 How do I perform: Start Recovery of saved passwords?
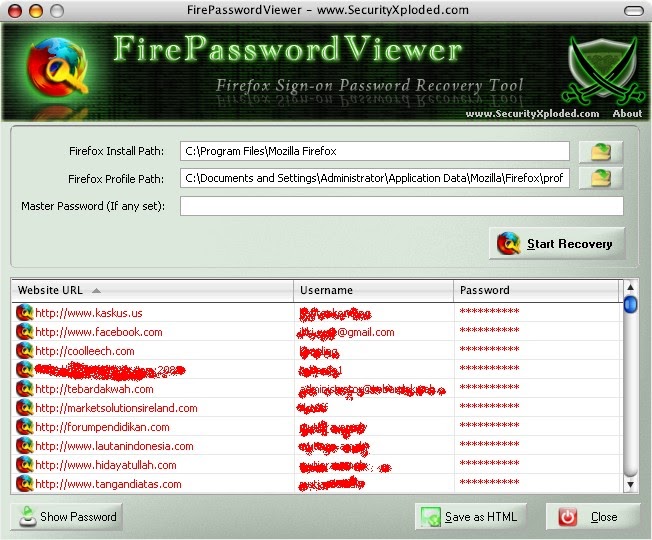pyautogui.click(x=557, y=244)
